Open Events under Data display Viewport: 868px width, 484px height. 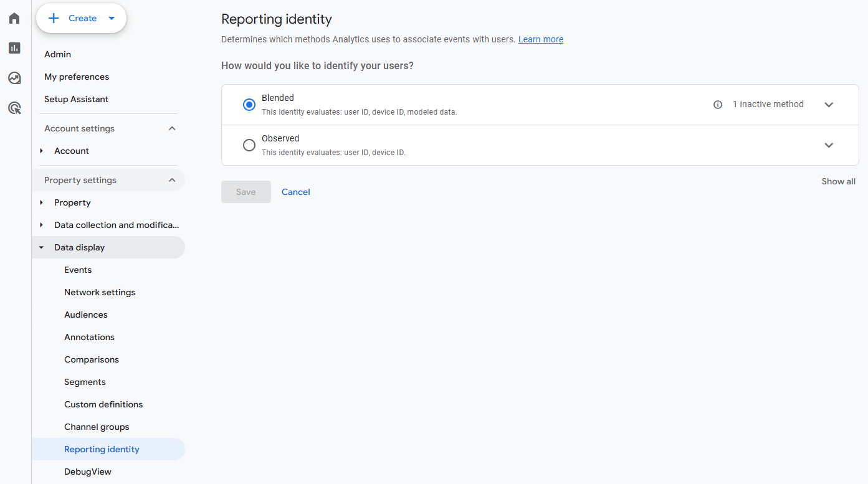(78, 270)
